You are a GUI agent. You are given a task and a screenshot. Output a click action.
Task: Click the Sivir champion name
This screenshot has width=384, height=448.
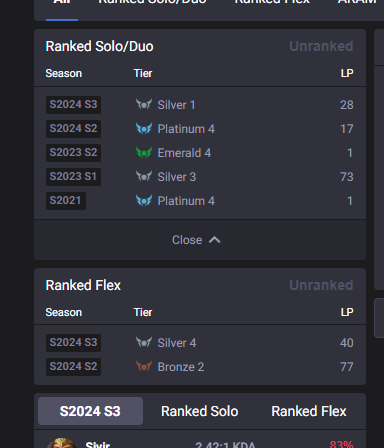(x=98, y=445)
